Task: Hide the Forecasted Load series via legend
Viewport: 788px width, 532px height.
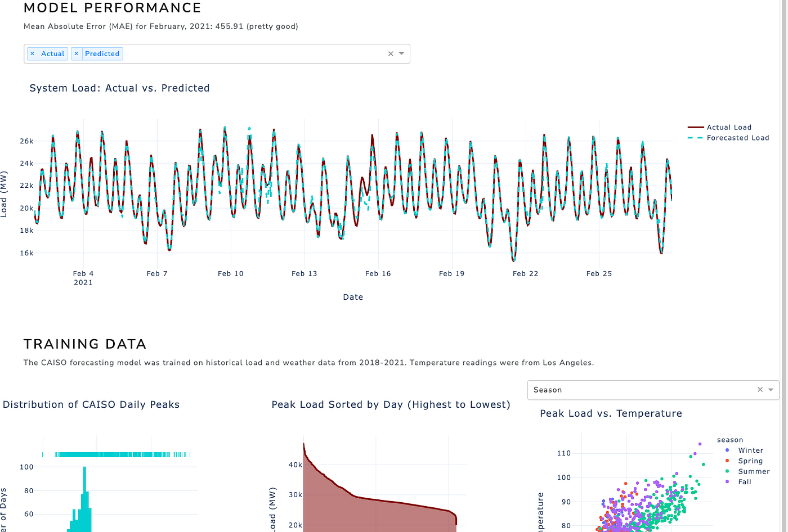Action: pyautogui.click(x=737, y=138)
